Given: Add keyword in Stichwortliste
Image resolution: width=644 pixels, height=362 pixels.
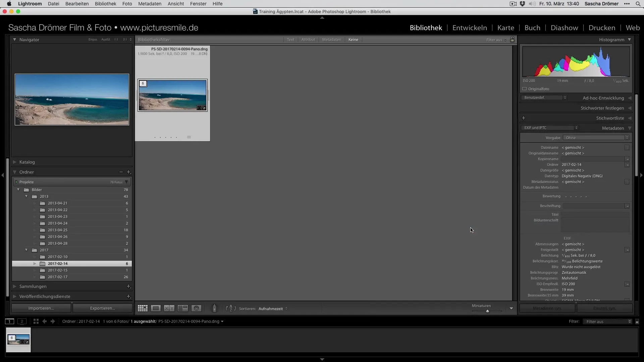Looking at the screenshot, I should pyautogui.click(x=524, y=118).
